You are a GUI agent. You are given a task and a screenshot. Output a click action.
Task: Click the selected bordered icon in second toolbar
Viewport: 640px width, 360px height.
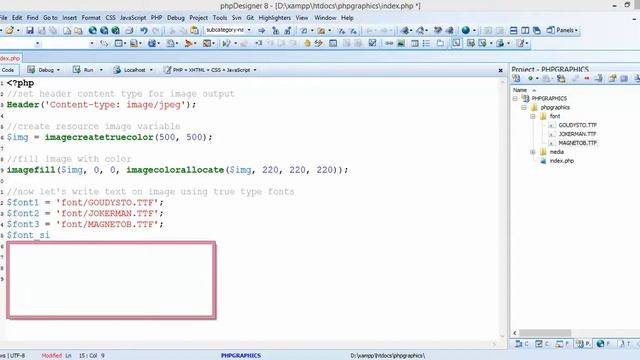tap(456, 43)
